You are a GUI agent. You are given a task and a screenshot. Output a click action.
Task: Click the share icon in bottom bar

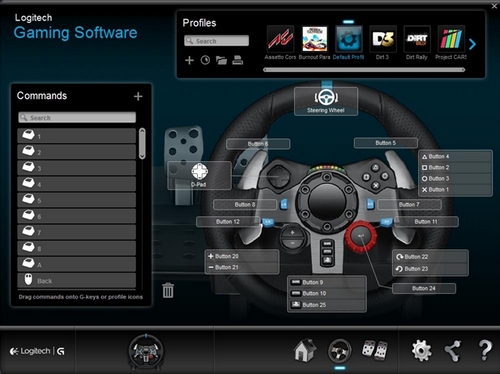(x=453, y=351)
